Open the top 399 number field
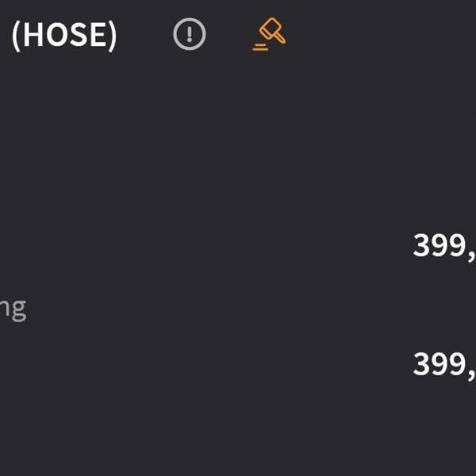 [443, 246]
